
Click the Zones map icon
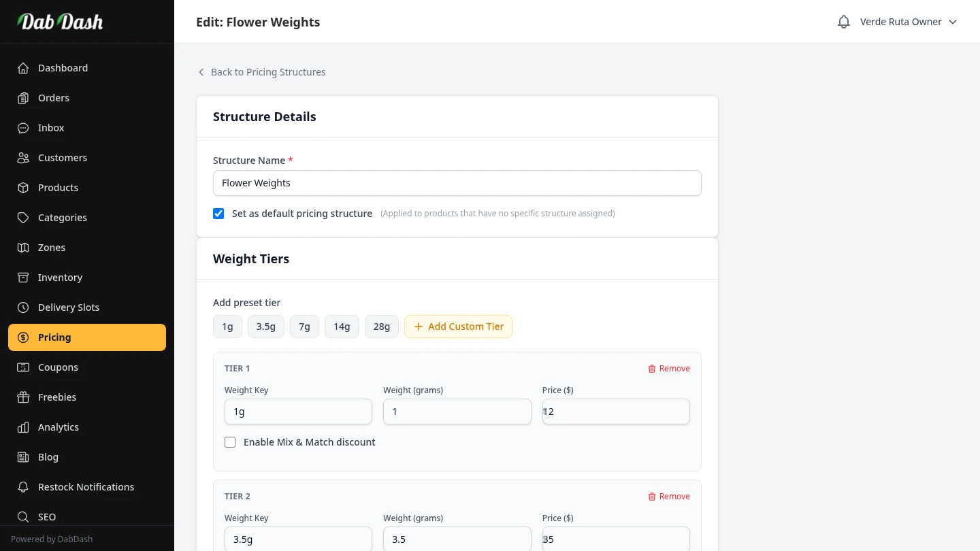(23, 248)
